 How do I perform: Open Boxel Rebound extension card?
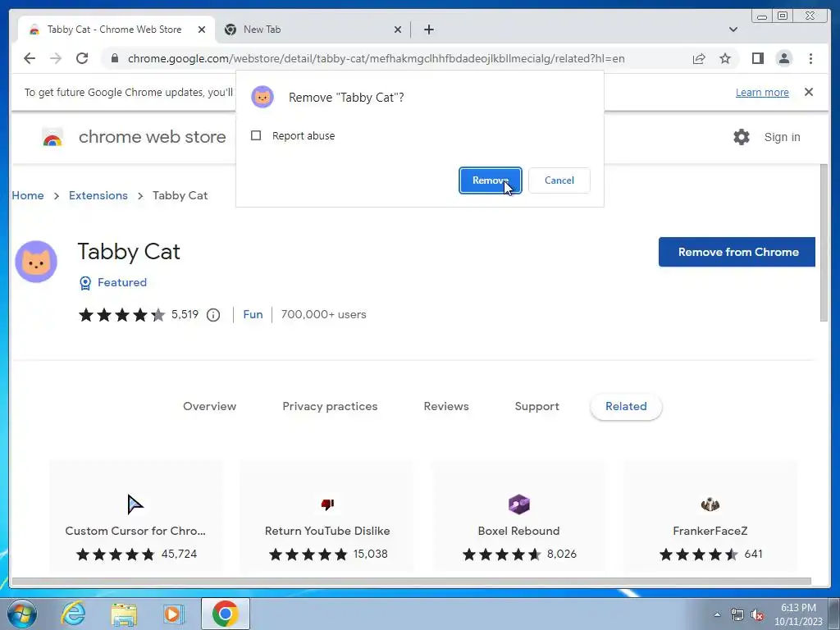pos(518,518)
